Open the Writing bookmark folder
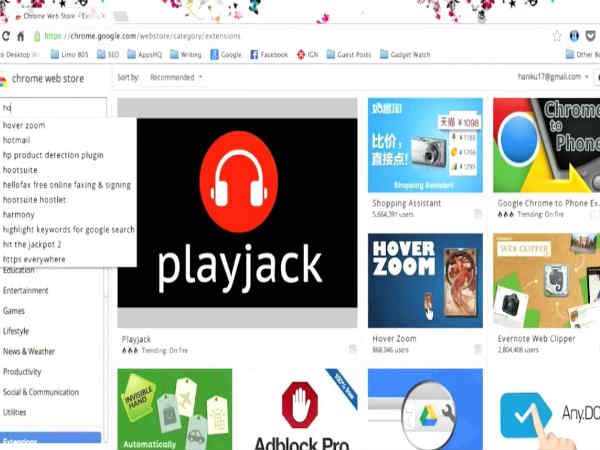This screenshot has width=600, height=450. click(186, 54)
